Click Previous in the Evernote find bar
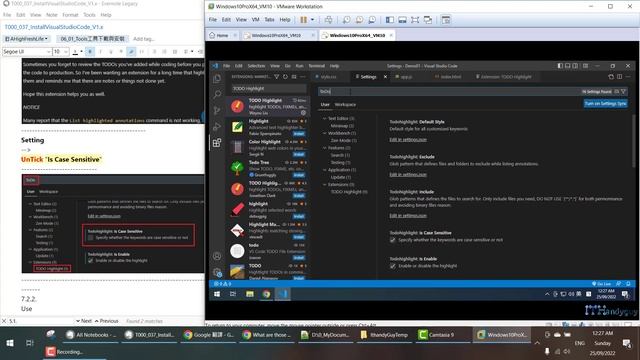Image resolution: width=640 pixels, height=360 pixels. pos(107,321)
